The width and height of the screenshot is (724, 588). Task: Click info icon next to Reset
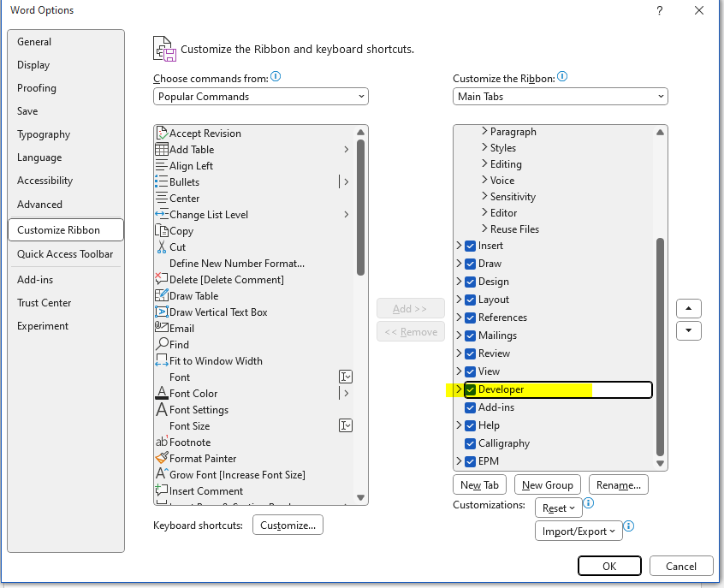pyautogui.click(x=589, y=502)
